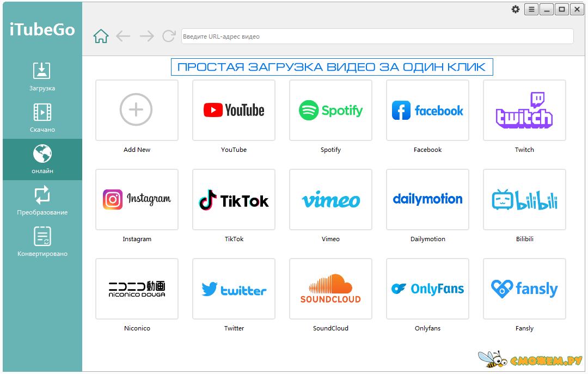Screen dimensions: 588x374
Task: Minimize the iTubeGo window
Action: 547,9
